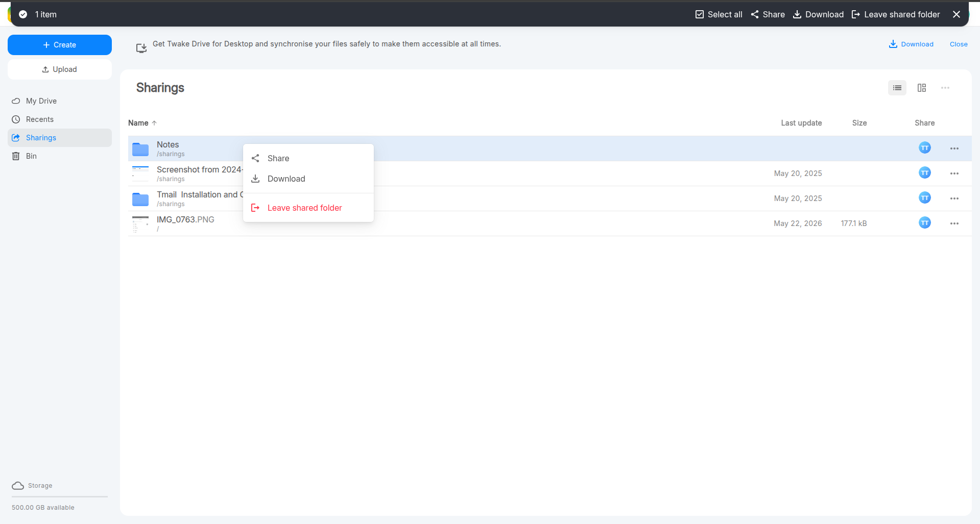The height and width of the screenshot is (524, 980).
Task: Choose Leave shared folder in context menu
Action: click(x=308, y=208)
